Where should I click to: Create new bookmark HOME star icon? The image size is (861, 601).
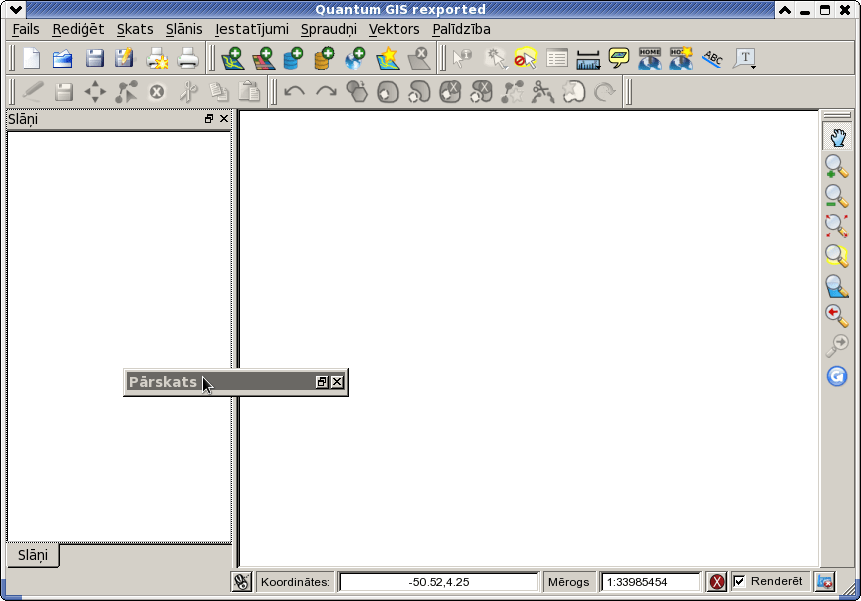681,59
